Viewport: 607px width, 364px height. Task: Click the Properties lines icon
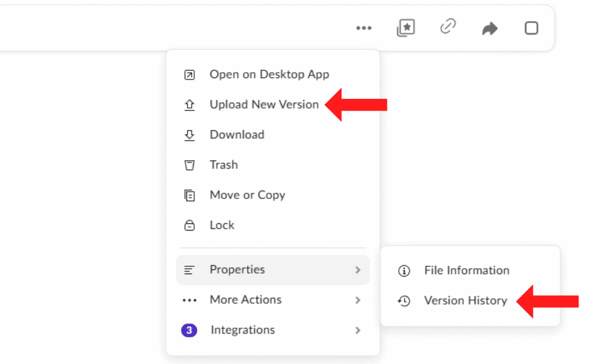pyautogui.click(x=189, y=270)
